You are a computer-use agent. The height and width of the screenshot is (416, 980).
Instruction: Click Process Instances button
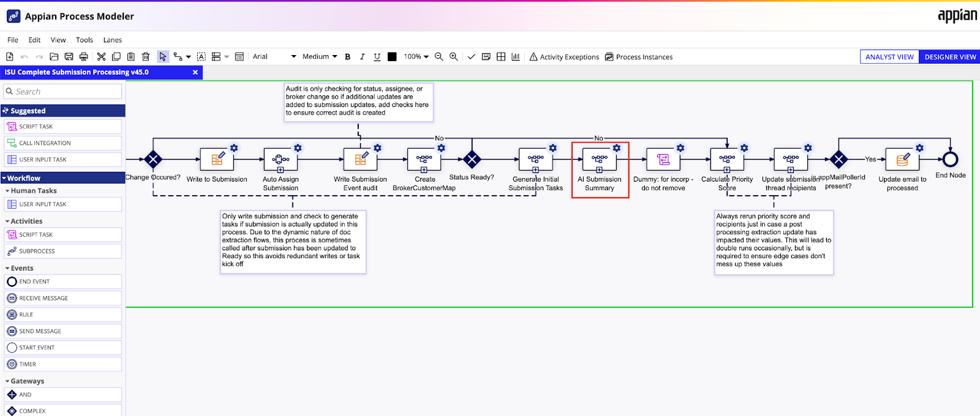click(x=639, y=57)
